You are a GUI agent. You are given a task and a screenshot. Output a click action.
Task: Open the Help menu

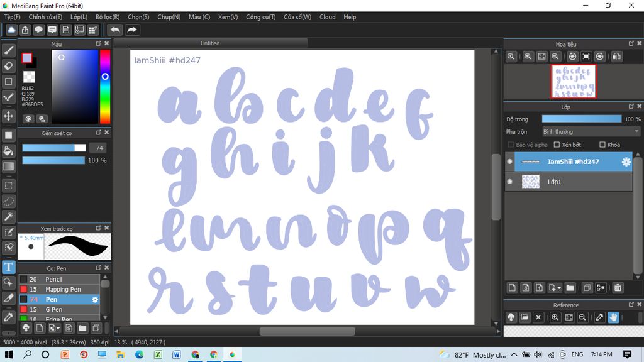pyautogui.click(x=350, y=17)
